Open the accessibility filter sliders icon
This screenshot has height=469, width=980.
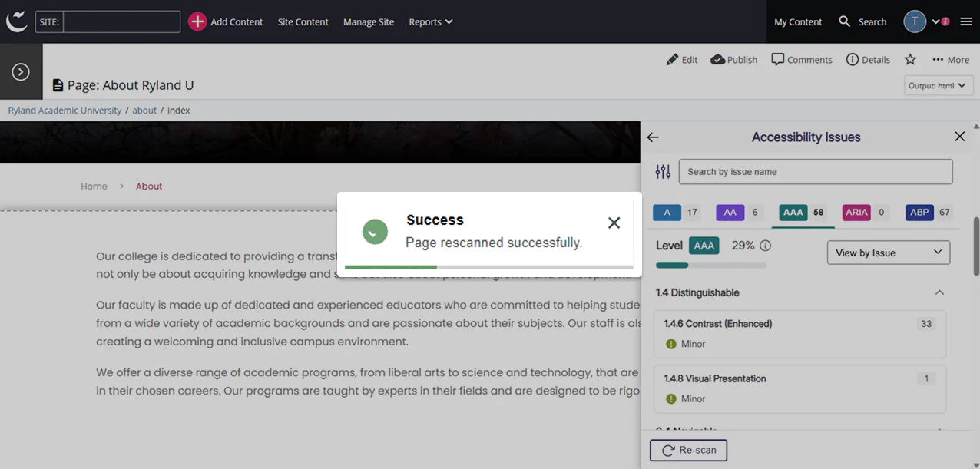(x=662, y=171)
